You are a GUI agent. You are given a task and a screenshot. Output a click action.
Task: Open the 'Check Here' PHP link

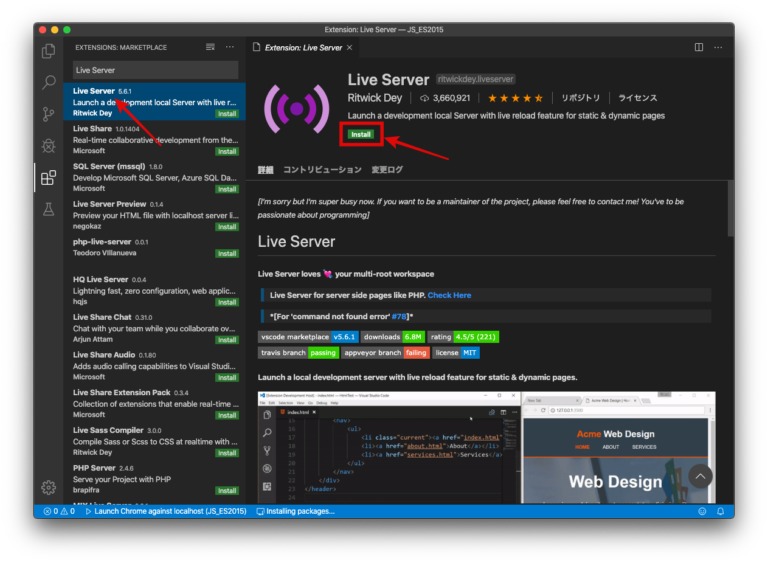tap(449, 295)
